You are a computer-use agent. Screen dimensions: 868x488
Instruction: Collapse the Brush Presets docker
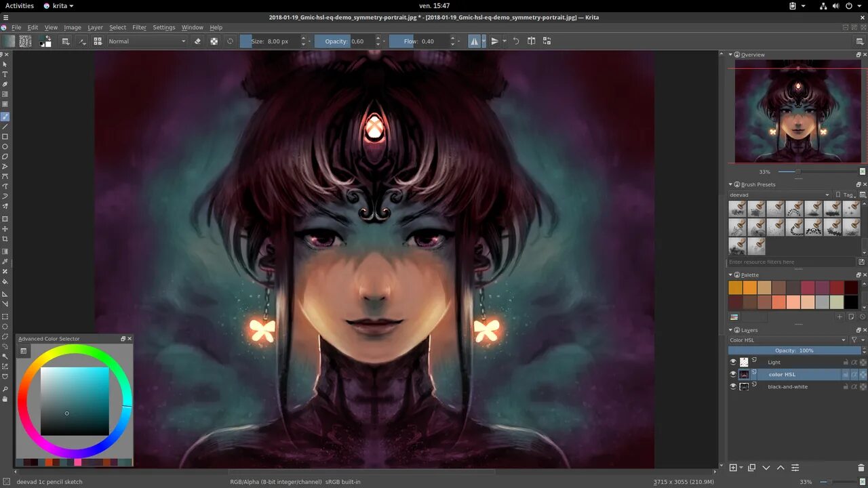(x=732, y=184)
